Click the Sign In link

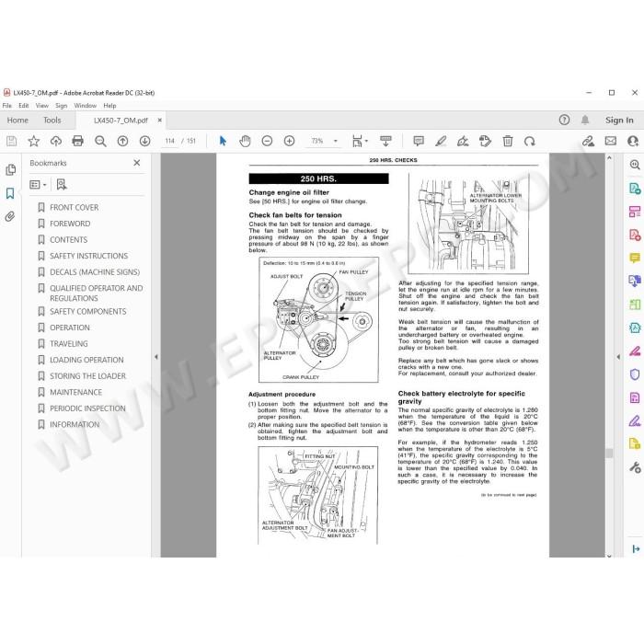coord(619,121)
